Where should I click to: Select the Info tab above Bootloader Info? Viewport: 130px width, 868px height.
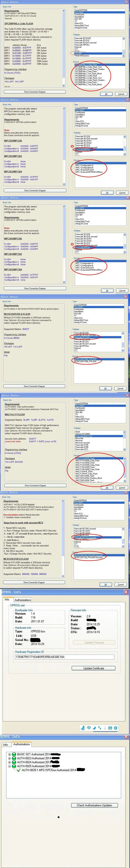click(7, 599)
